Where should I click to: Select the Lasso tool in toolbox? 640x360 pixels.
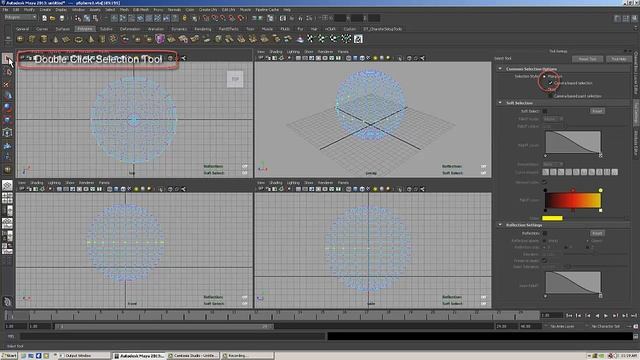(7, 72)
